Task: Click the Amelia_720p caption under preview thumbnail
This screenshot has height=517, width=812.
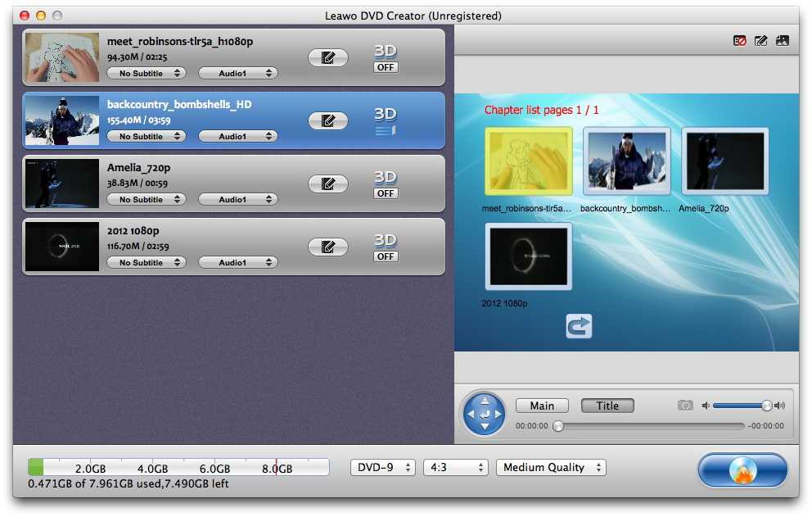Action: tap(704, 208)
